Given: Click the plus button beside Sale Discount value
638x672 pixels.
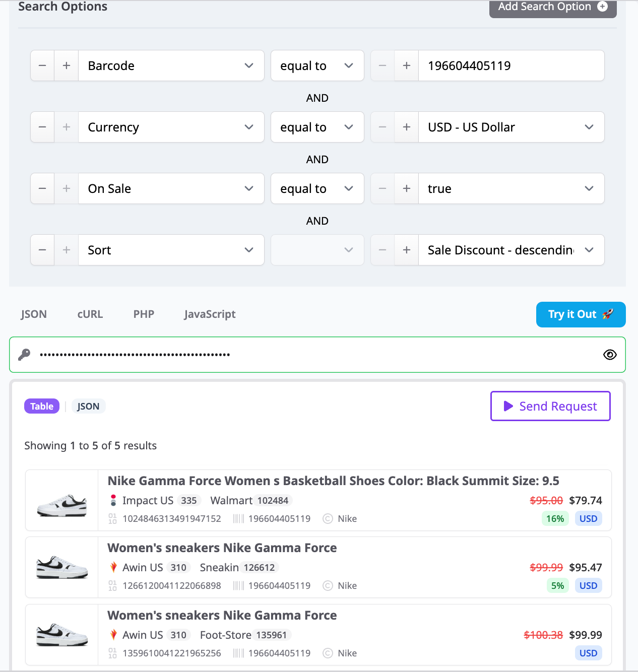Looking at the screenshot, I should [x=407, y=250].
